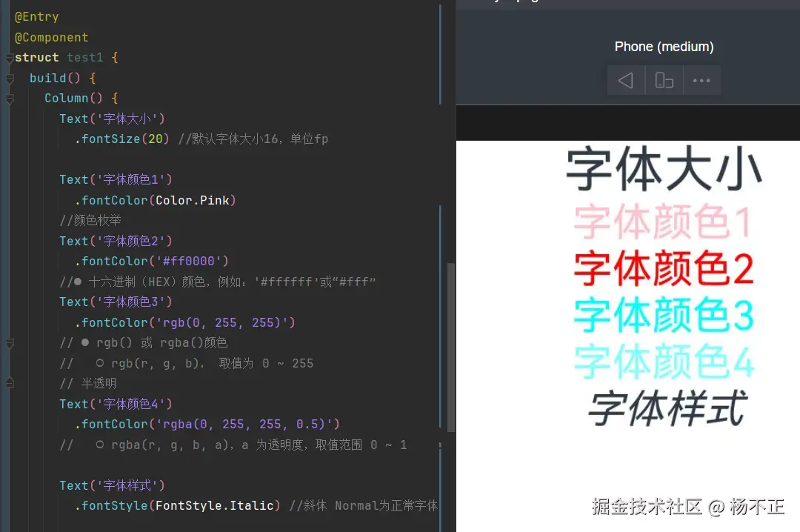
Task: Click the Phone (medium) device label
Action: click(x=664, y=47)
